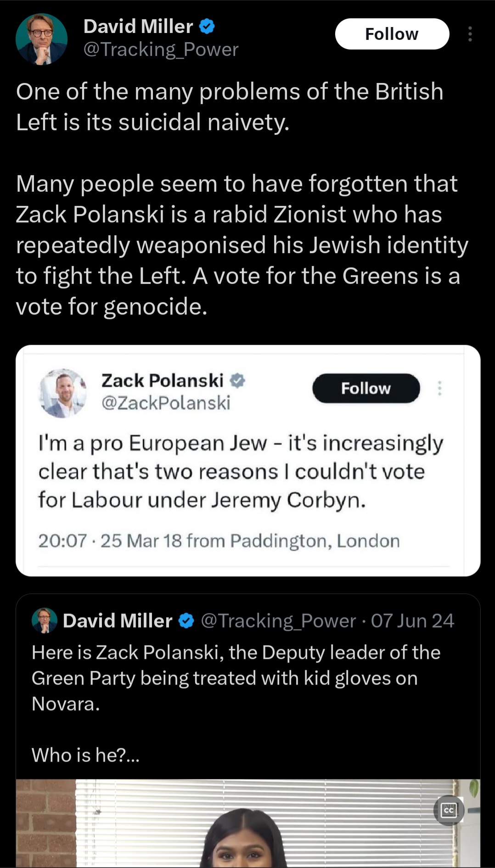The height and width of the screenshot is (868, 495).
Task: Click the verified badge in the quoted tweet
Action: [x=186, y=621]
